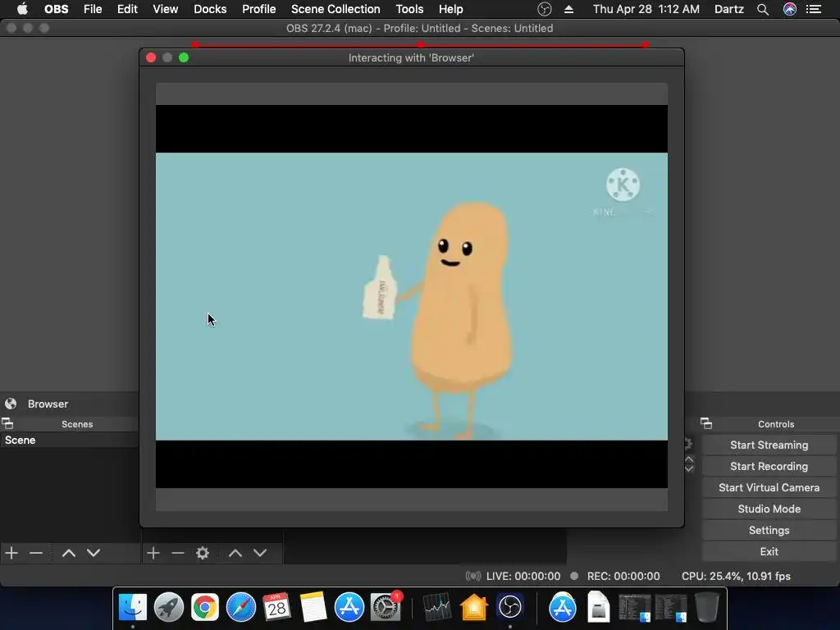840x630 pixels.
Task: Open the Edit menu
Action: (127, 9)
